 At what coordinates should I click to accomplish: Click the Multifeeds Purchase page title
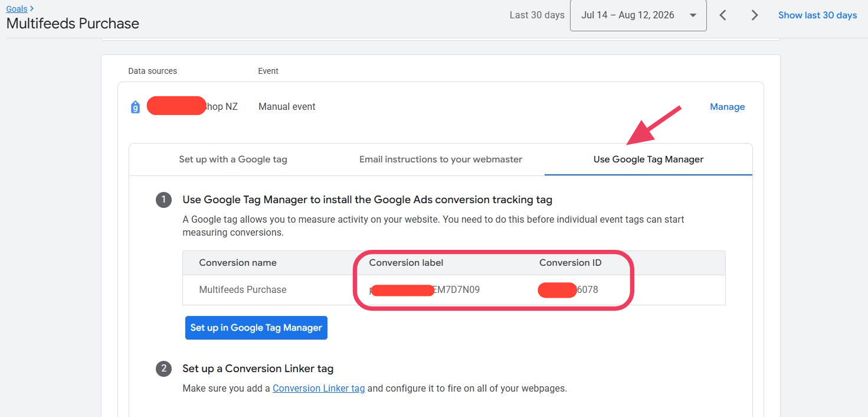[73, 24]
